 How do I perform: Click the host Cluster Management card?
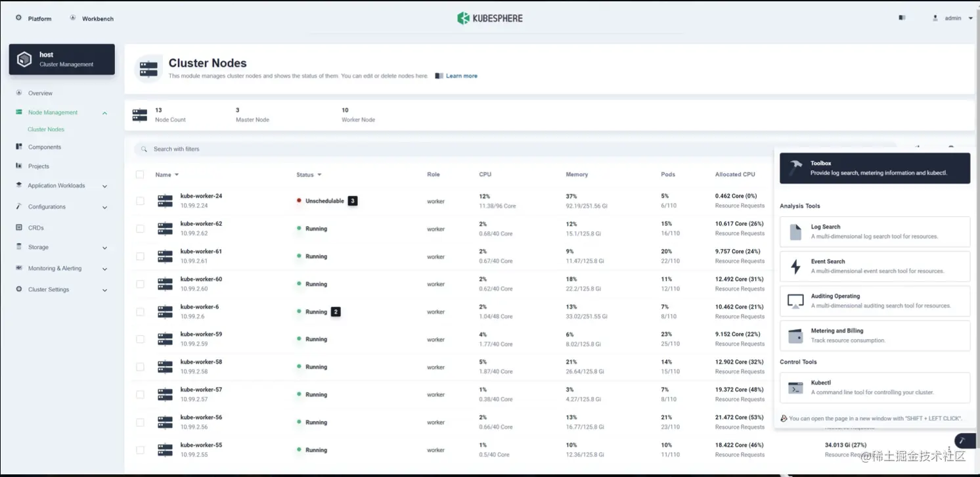[x=62, y=59]
